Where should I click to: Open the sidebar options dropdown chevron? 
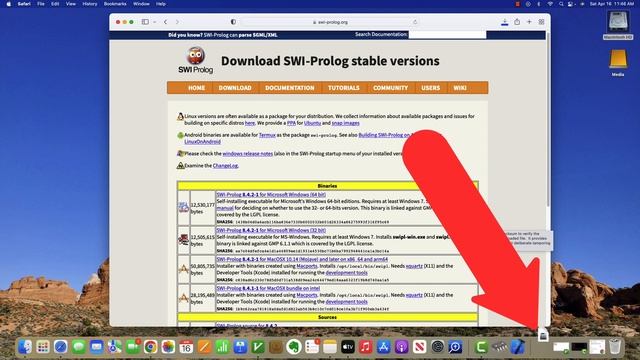(155, 22)
